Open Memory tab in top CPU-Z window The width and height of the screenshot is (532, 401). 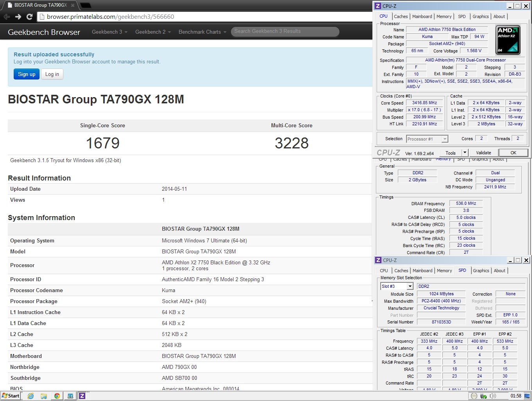point(444,16)
